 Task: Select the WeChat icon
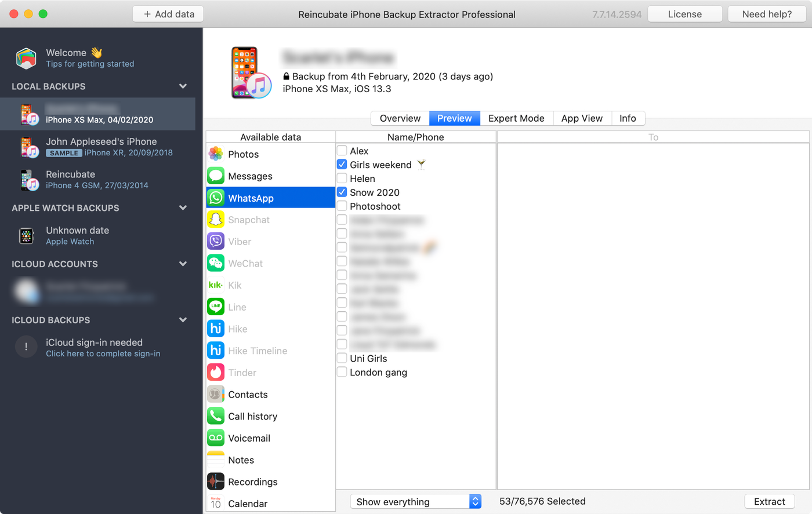click(215, 263)
